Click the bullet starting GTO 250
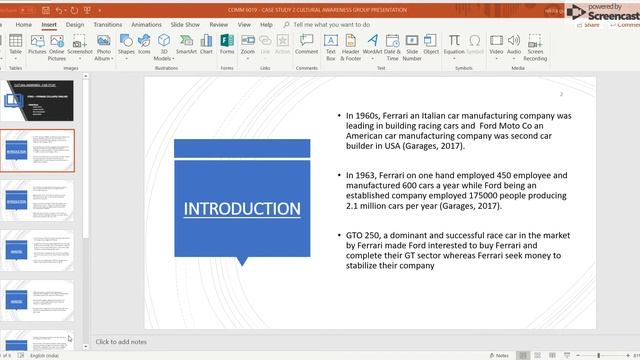The image size is (640, 360). (x=458, y=250)
